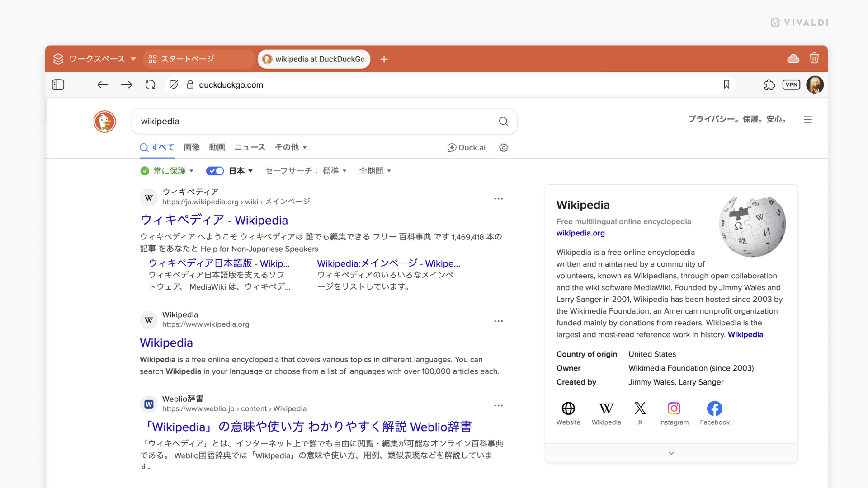Screen dimensions: 868x488
Task: Select the ニュース search tab
Action: click(250, 147)
